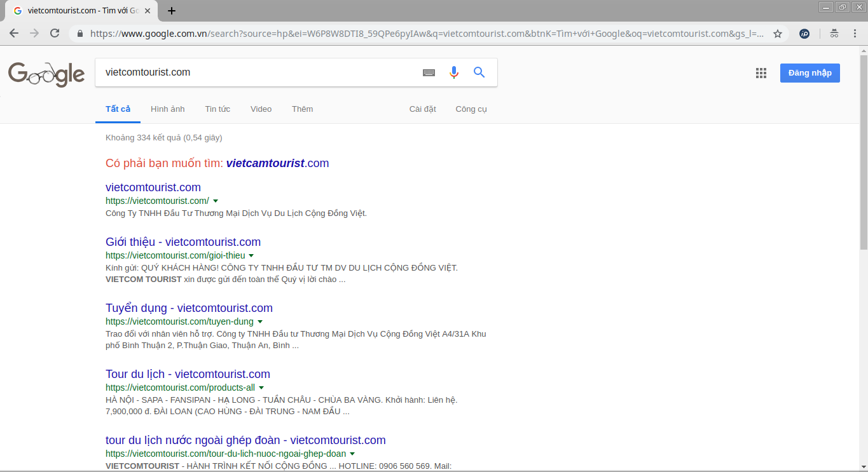Select the Tất cả tab
Screen dimensions: 868x472
(x=118, y=109)
